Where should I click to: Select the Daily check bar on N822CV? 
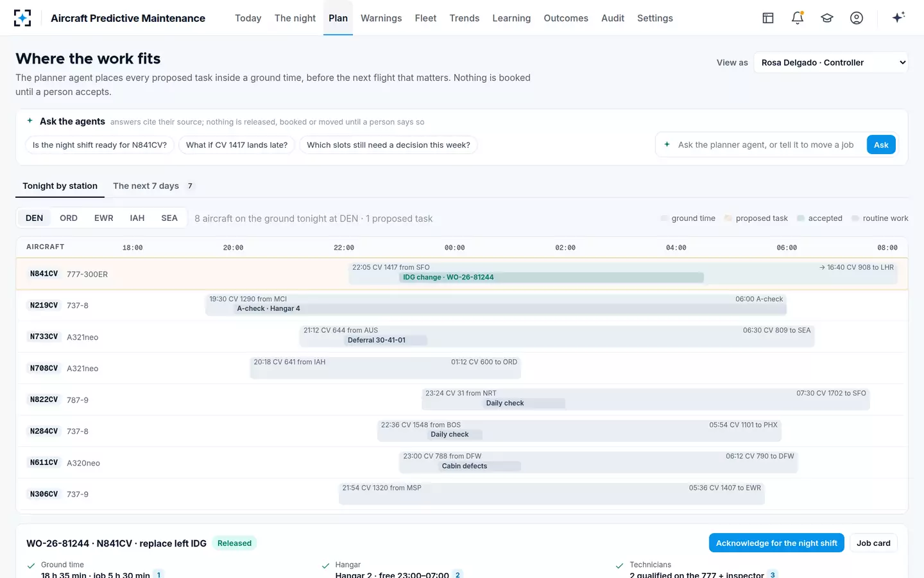524,403
